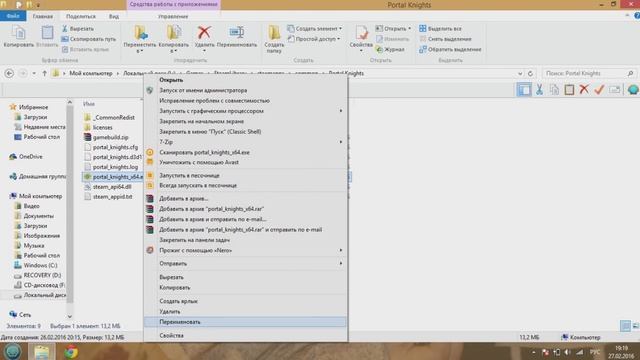Screen dimensions: 640x360
Task: Click Select all in ribbon
Action: [440, 29]
